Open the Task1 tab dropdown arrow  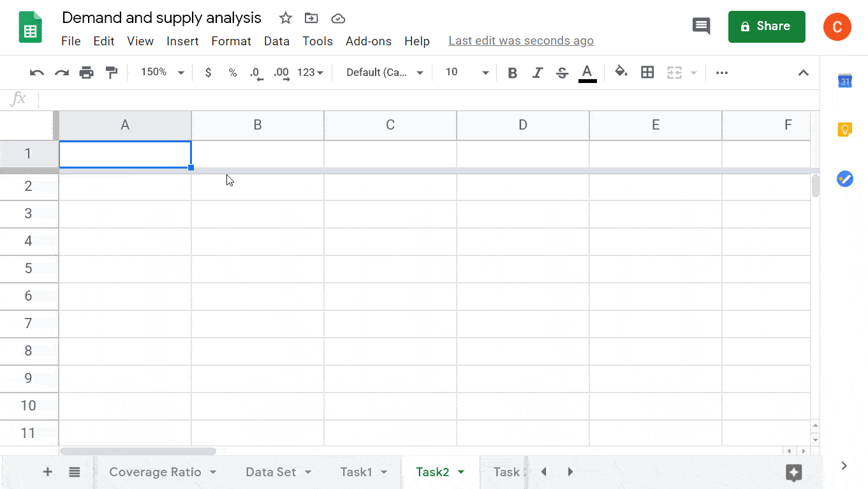tap(384, 472)
